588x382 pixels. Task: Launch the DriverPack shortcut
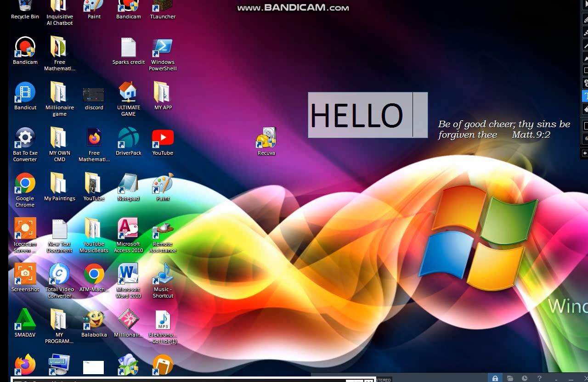click(128, 142)
